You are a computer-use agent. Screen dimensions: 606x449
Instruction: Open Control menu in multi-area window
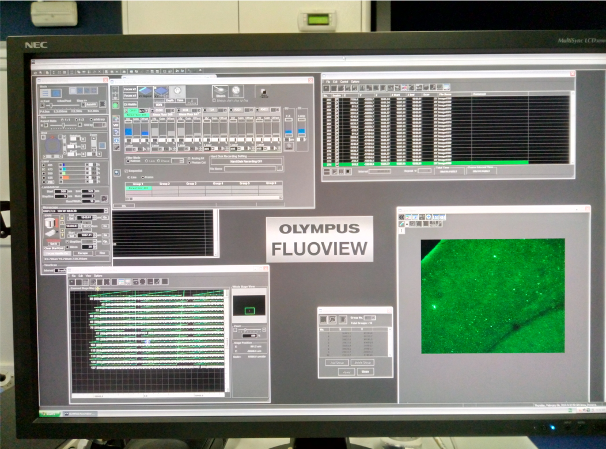(344, 82)
